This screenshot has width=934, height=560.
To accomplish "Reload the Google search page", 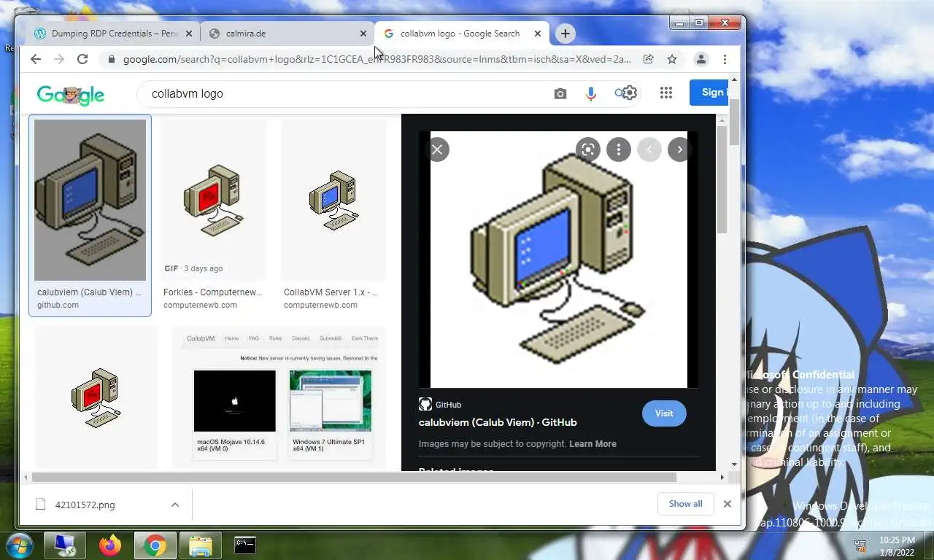I will [82, 59].
